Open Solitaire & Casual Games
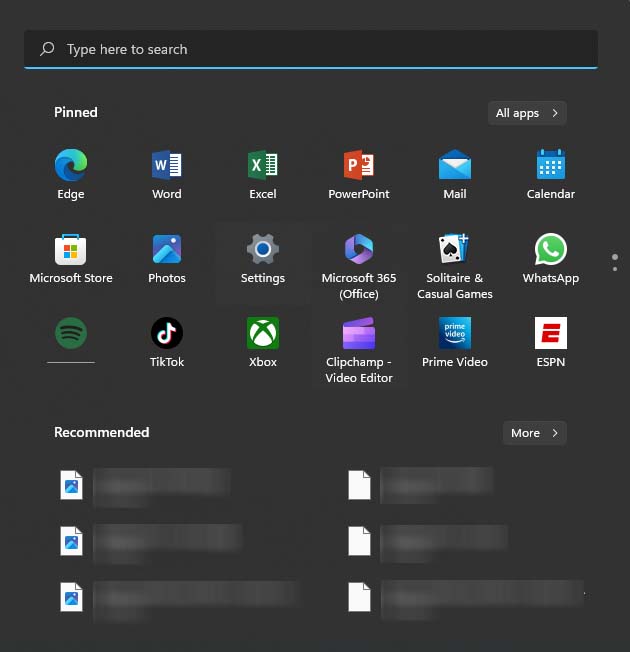The width and height of the screenshot is (630, 652). 455,250
